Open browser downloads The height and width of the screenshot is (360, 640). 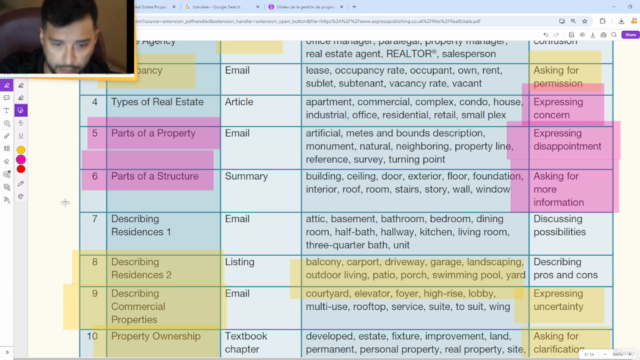[621, 21]
